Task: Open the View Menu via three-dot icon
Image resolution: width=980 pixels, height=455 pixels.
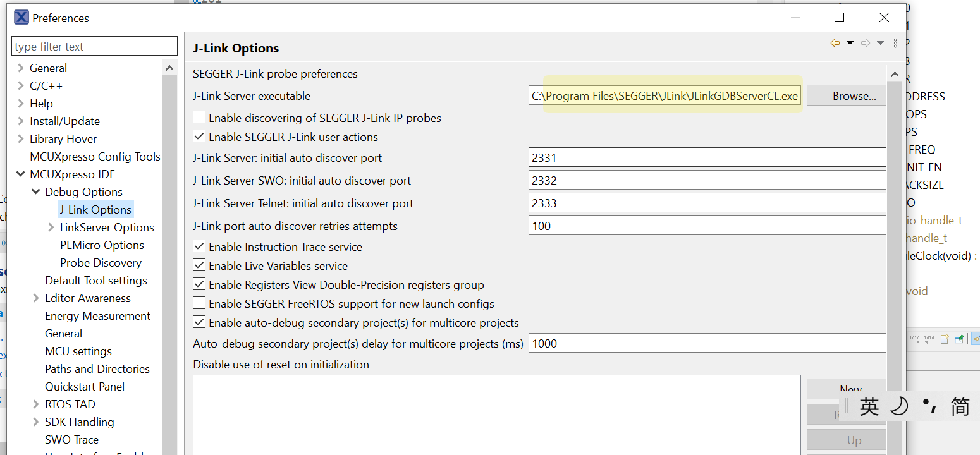Action: tap(895, 43)
